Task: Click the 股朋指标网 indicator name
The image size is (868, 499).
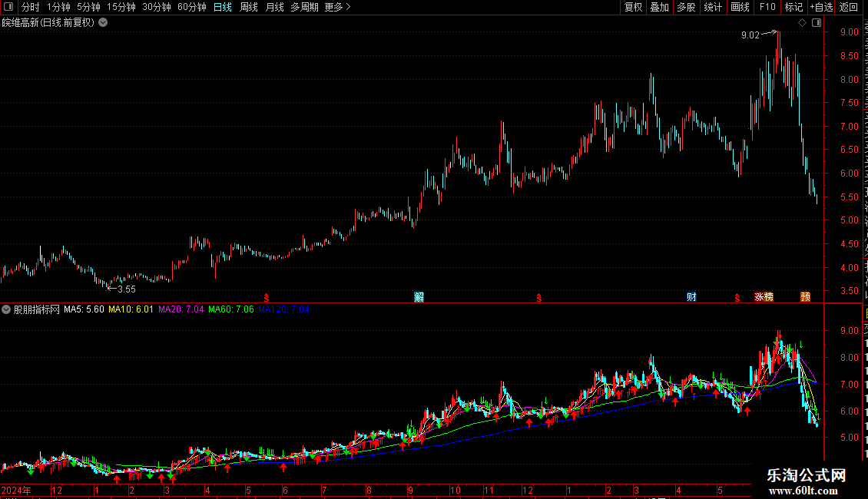Action: click(x=37, y=310)
